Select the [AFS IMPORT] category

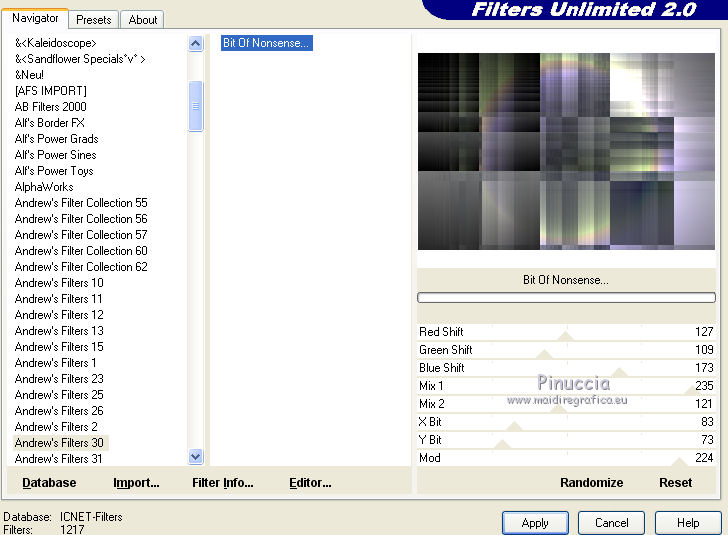(51, 91)
